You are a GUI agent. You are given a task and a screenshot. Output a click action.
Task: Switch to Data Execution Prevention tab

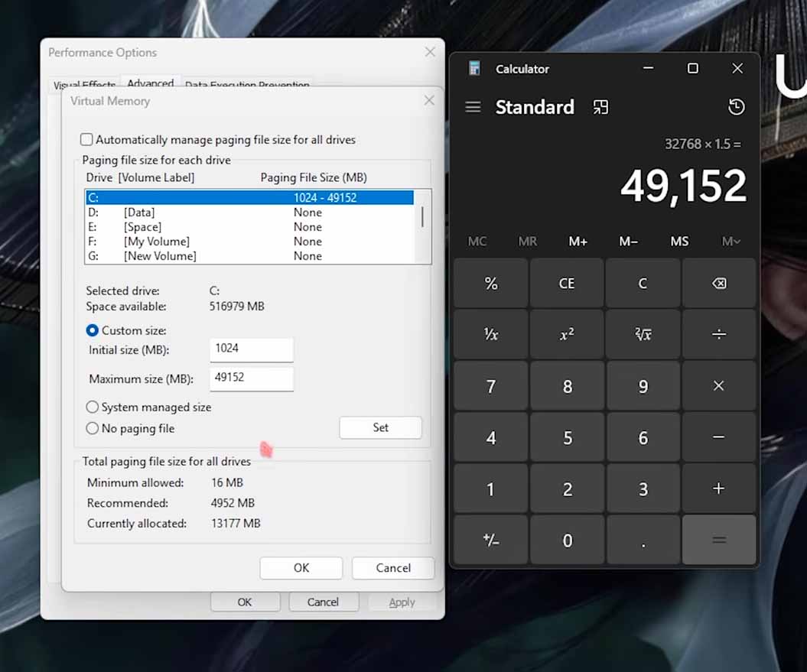[247, 85]
